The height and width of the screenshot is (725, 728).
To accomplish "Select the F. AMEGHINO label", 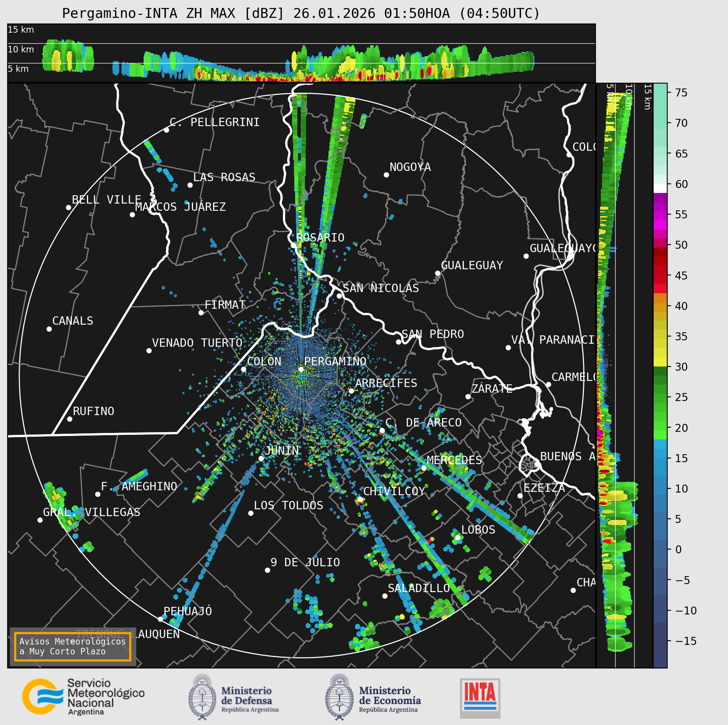I will coord(139,486).
